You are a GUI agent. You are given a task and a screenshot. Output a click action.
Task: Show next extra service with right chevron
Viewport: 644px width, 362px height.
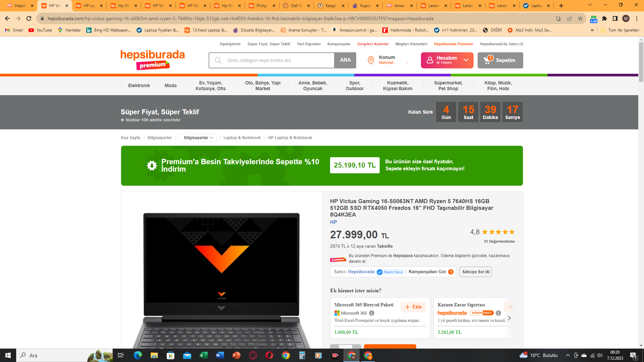point(509,318)
